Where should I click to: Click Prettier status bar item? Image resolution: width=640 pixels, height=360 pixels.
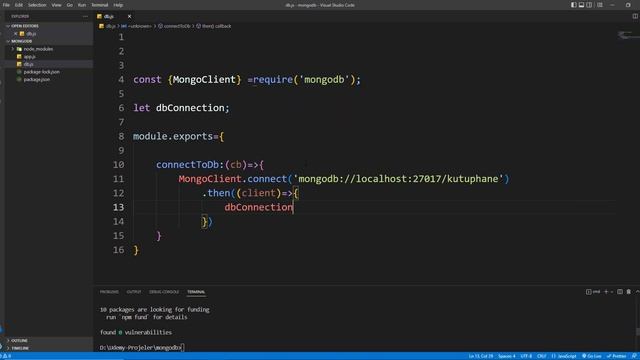pyautogui.click(x=616, y=356)
